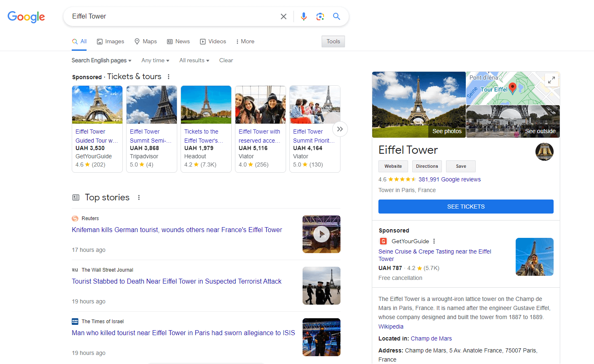Screen dimensions: 594x364
Task: Click the SEE TICKETS button
Action: [x=466, y=207]
